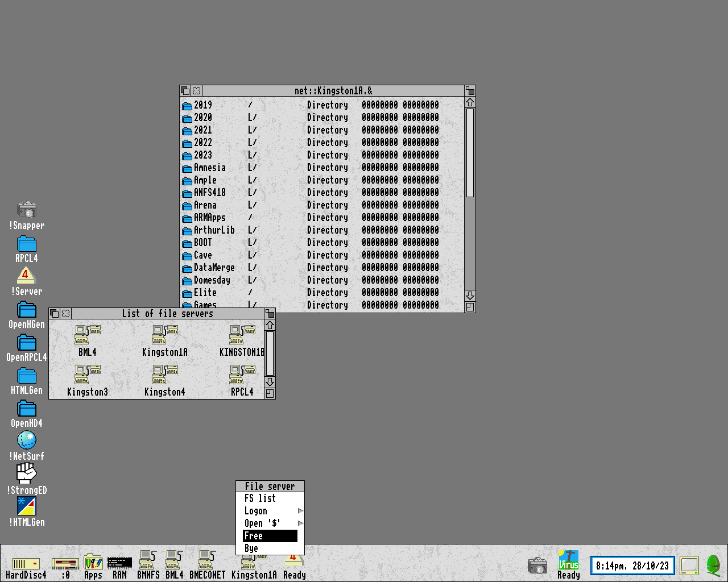Click the RPCL4 server in file servers list
728x582 pixels.
242,375
